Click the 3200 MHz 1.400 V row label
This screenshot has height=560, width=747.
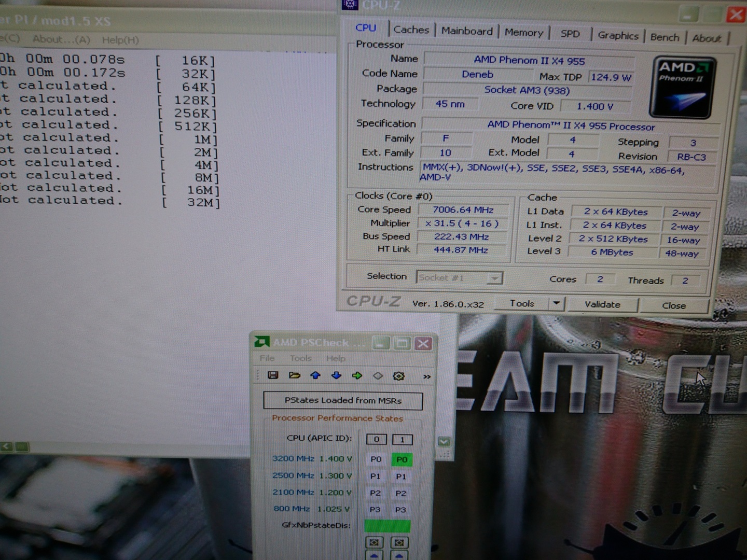coord(312,458)
